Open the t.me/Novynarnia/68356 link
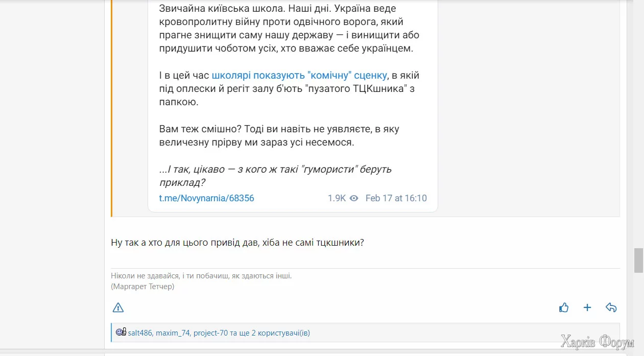The height and width of the screenshot is (356, 644). 206,198
